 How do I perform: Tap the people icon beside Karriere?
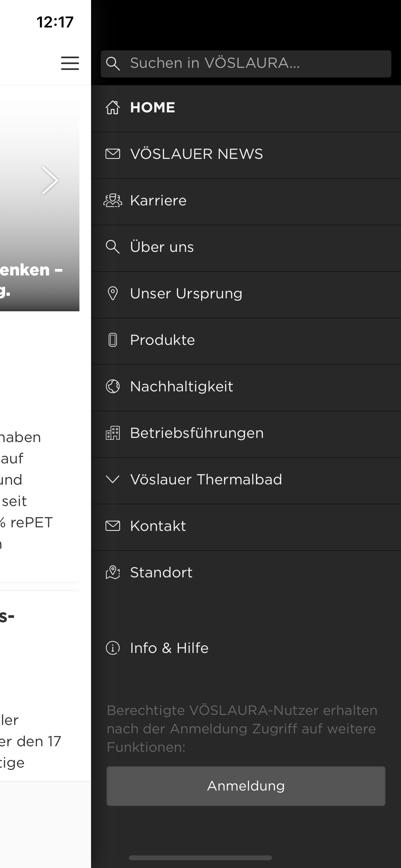pyautogui.click(x=113, y=201)
